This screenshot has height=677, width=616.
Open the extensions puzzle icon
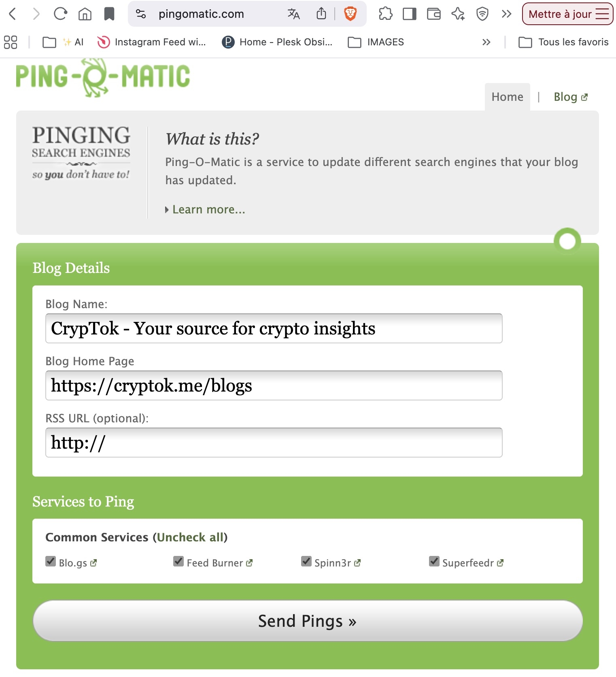point(385,14)
